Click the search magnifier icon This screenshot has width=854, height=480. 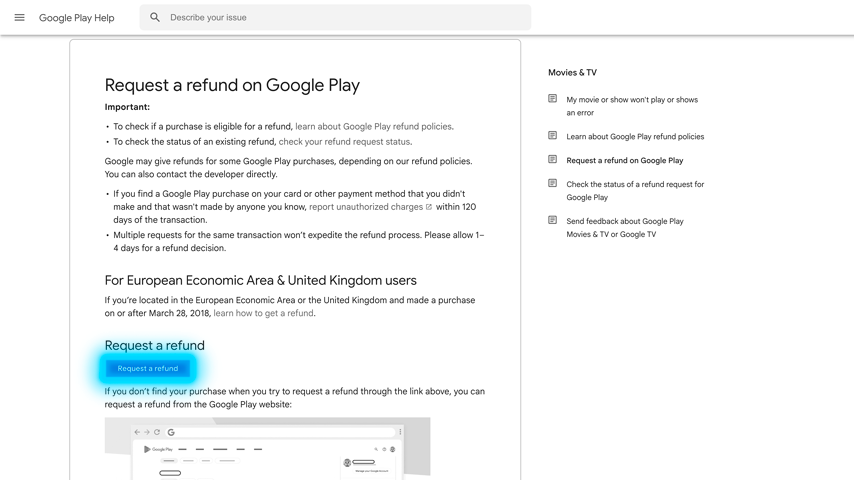click(x=155, y=17)
